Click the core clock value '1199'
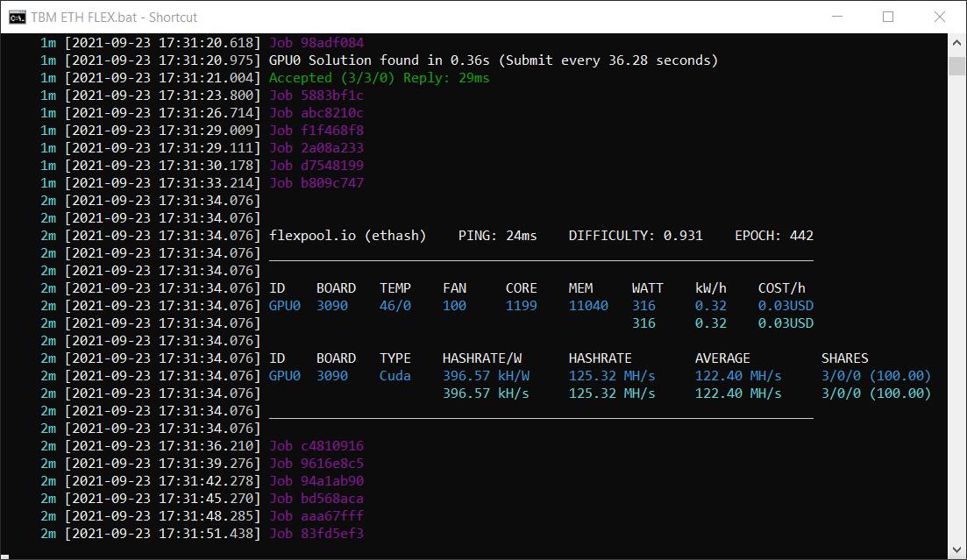This screenshot has width=967, height=560. tap(521, 306)
